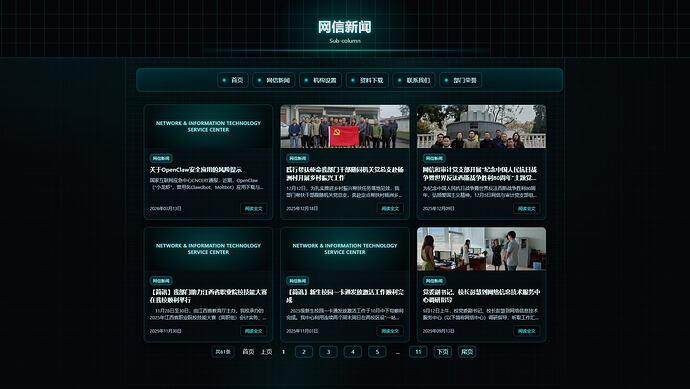
Task: Open the 纪念中国人民抗日战争 news title
Action: pos(480,173)
